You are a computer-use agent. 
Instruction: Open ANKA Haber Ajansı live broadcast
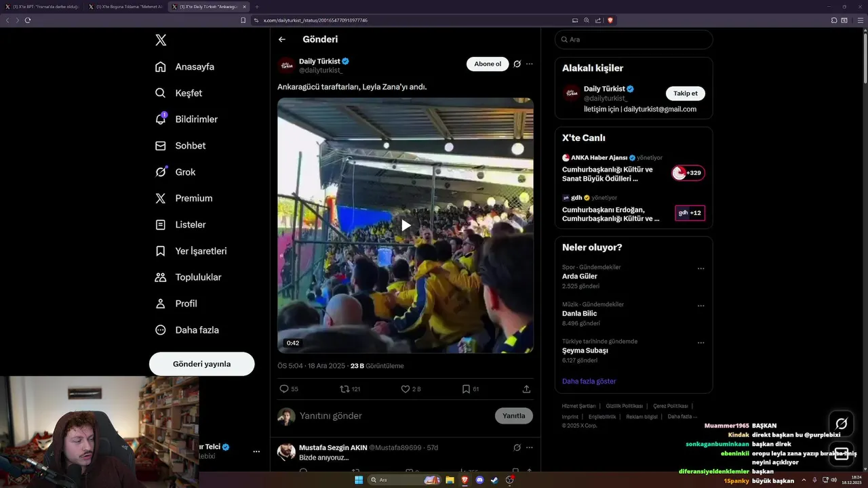click(x=633, y=168)
